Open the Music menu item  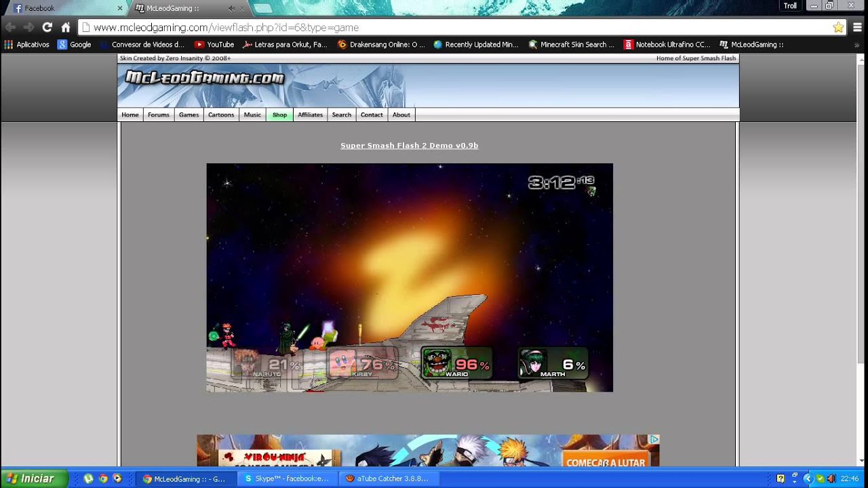click(x=252, y=115)
